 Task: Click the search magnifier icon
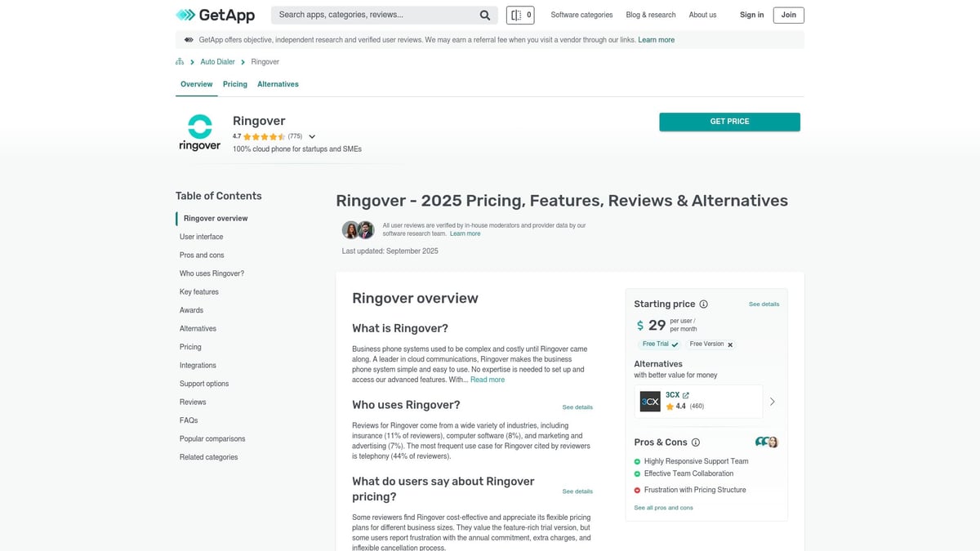point(485,15)
